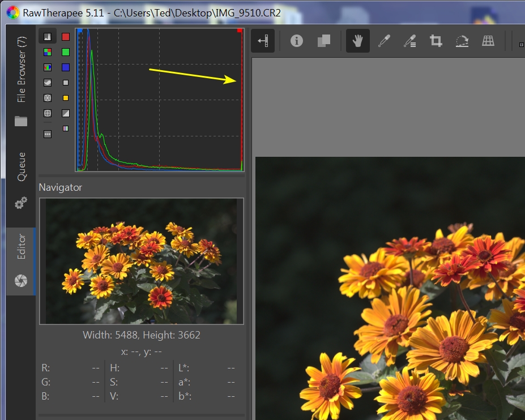
Task: Select the Crop tool
Action: [436, 41]
